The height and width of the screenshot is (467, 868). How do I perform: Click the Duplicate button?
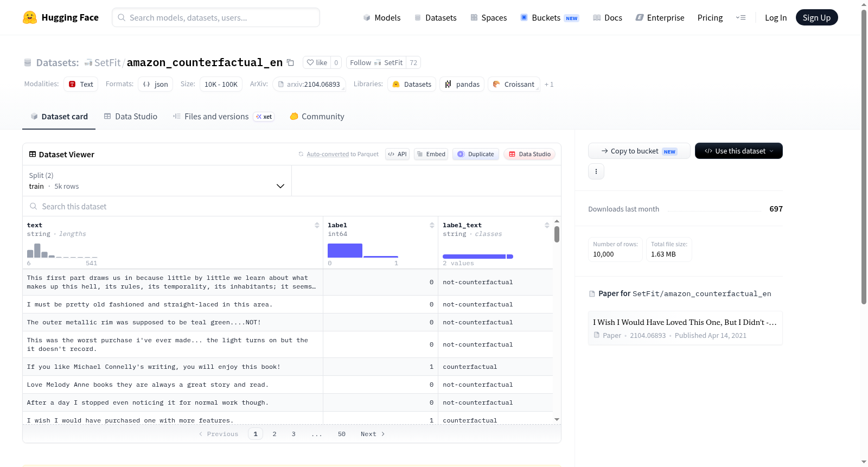[x=476, y=154]
